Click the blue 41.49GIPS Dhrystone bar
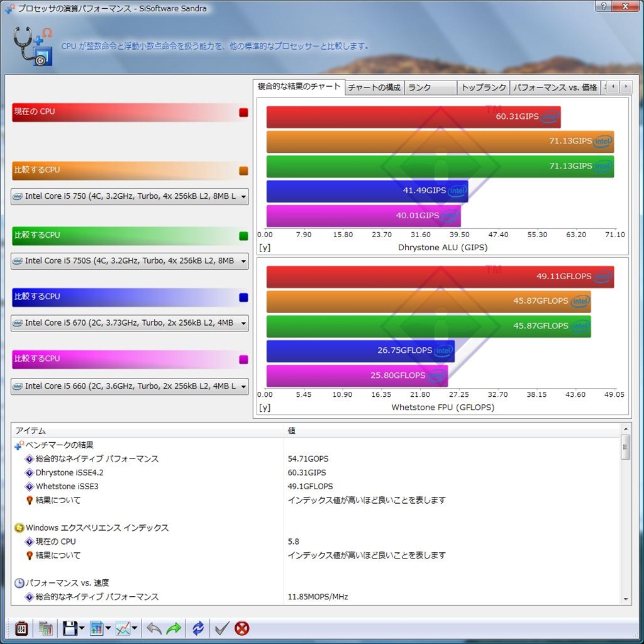The image size is (644, 644). [x=367, y=191]
